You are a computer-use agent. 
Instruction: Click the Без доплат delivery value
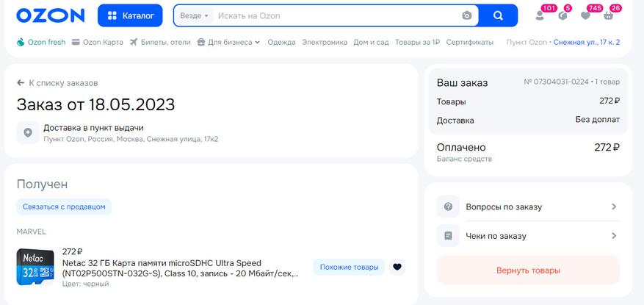(598, 120)
